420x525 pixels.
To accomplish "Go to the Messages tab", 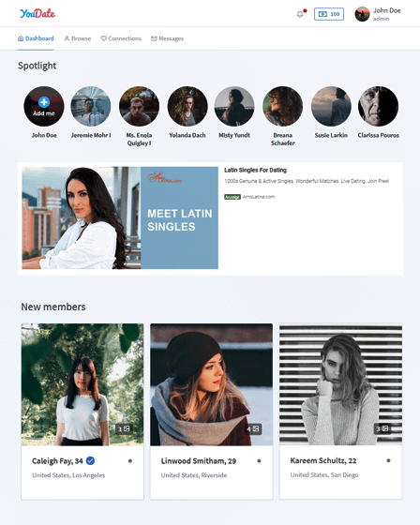I will [167, 38].
